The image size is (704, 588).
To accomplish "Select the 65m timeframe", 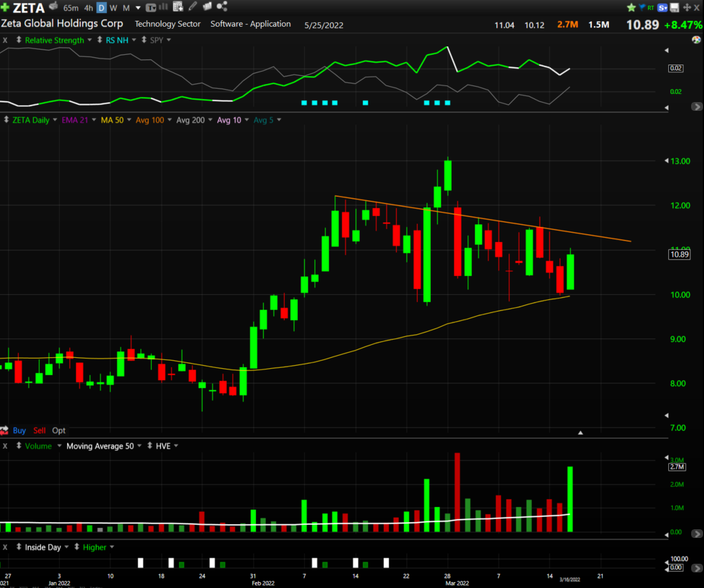I will point(71,8).
